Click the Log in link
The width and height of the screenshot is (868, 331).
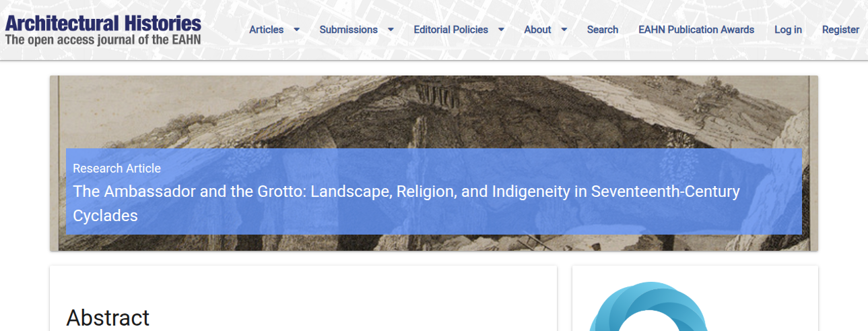pos(788,30)
